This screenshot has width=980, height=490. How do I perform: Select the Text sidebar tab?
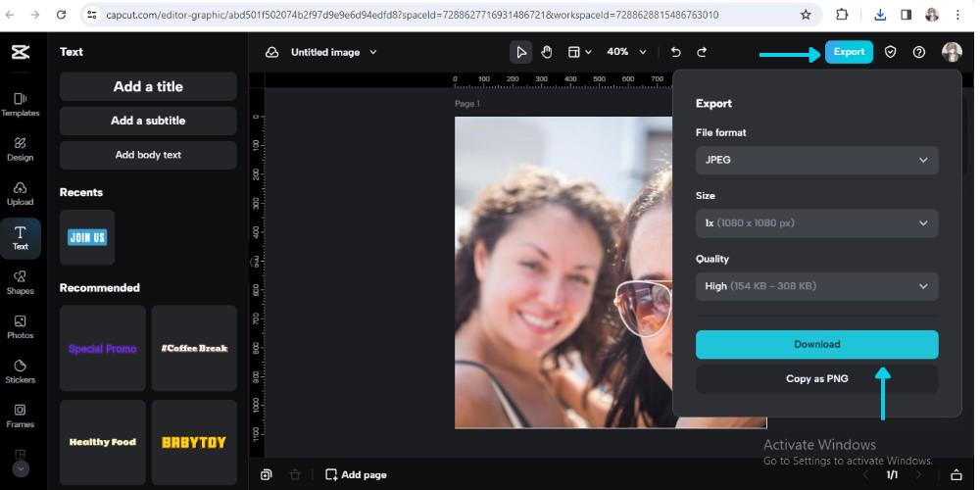(x=20, y=238)
